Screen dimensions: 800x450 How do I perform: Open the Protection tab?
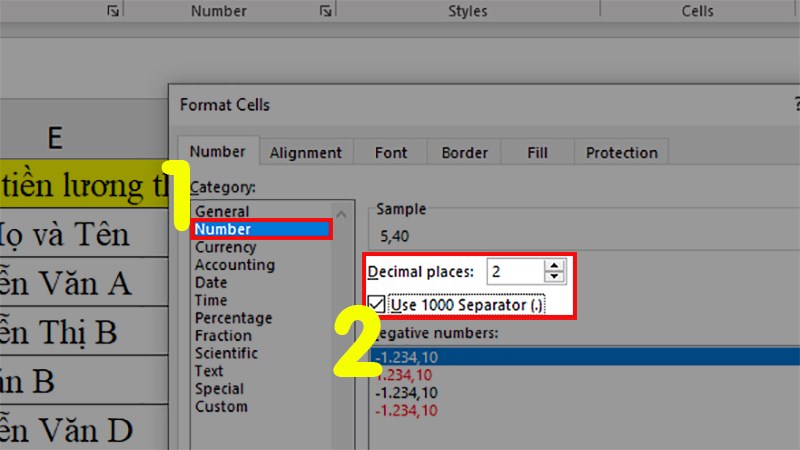621,153
